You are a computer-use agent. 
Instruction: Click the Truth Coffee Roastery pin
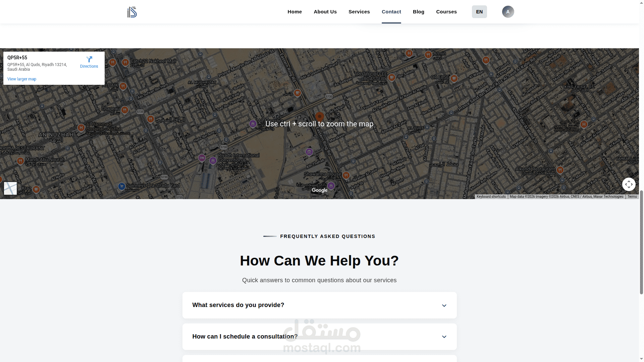click(x=391, y=77)
